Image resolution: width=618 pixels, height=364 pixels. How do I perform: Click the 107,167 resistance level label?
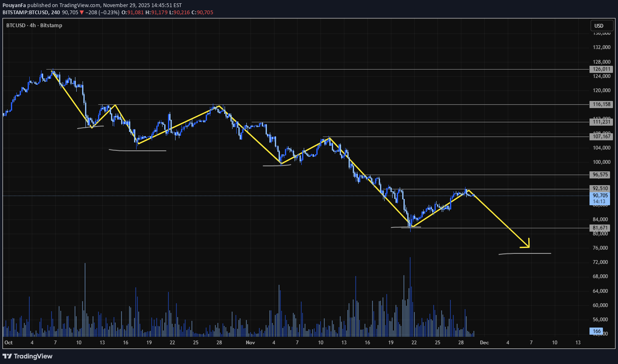[601, 136]
